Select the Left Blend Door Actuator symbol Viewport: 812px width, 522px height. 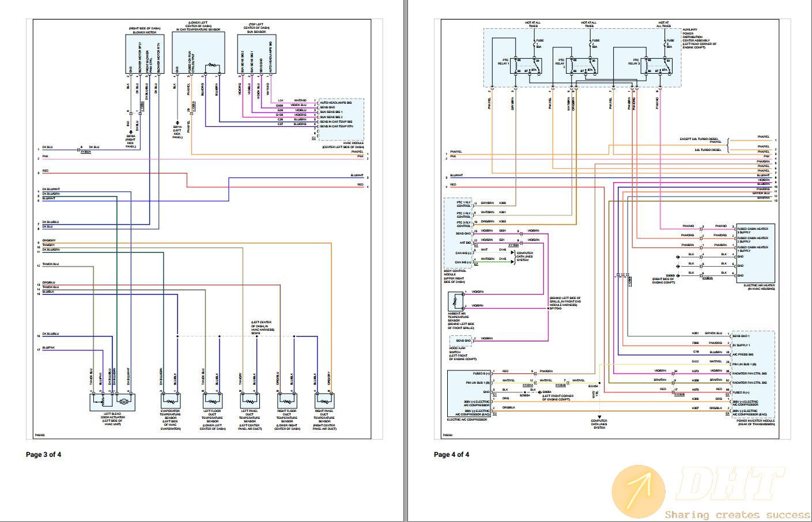(x=112, y=402)
